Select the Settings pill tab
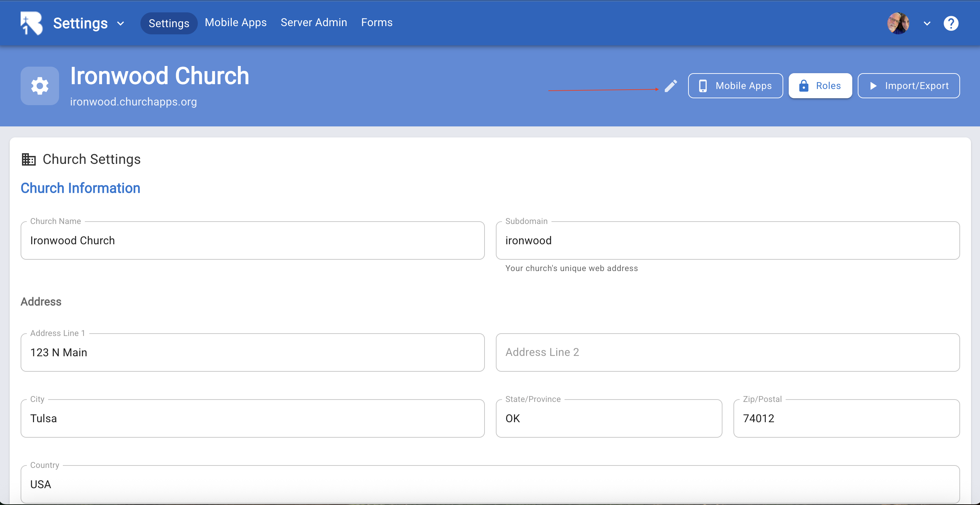 pyautogui.click(x=169, y=23)
